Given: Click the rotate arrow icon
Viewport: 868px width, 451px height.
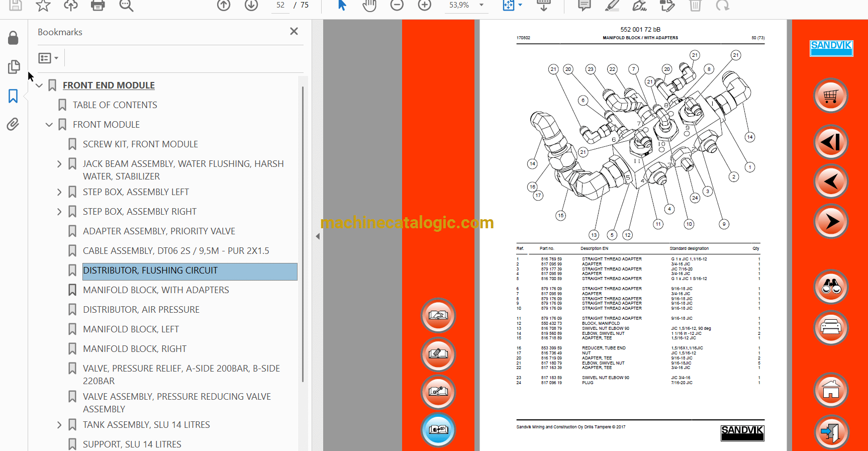Looking at the screenshot, I should pos(723,6).
